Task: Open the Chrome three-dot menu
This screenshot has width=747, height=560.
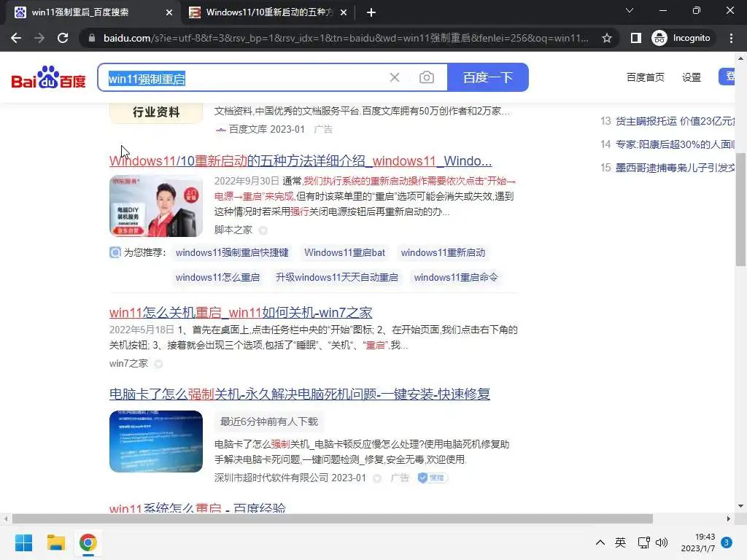Action: point(731,38)
